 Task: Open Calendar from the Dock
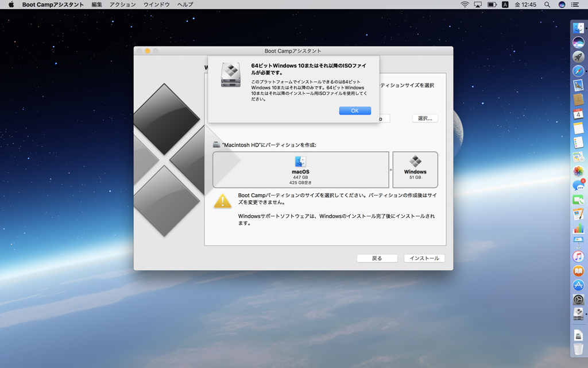click(x=578, y=114)
